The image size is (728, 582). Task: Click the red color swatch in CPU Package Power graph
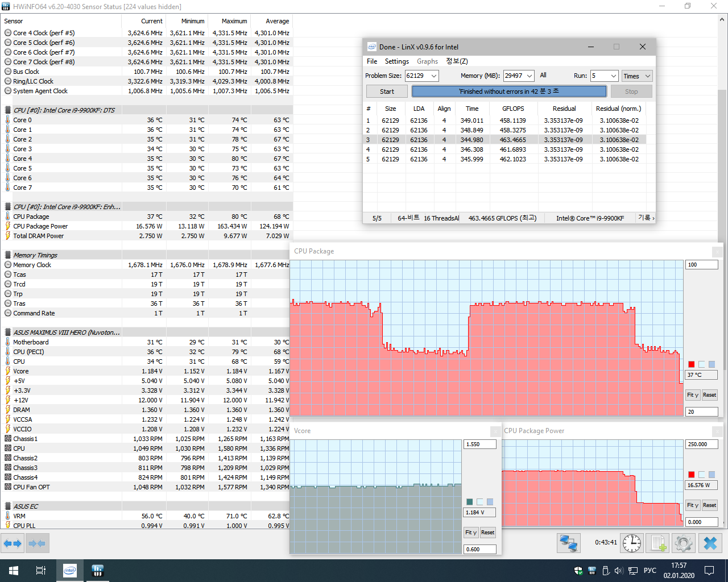click(x=692, y=475)
